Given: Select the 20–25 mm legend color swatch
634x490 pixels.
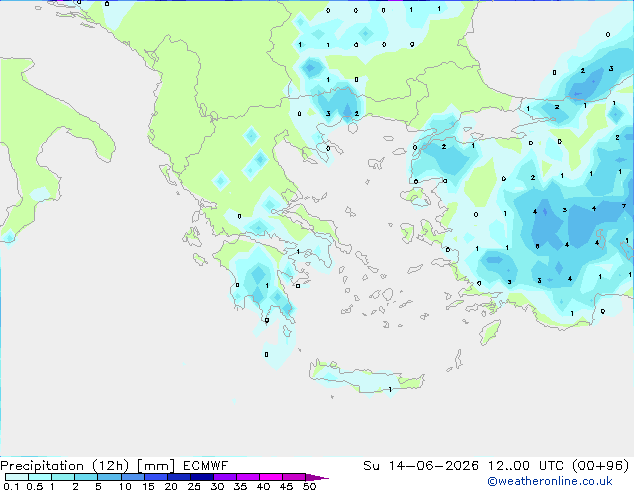Looking at the screenshot, I should [179, 477].
